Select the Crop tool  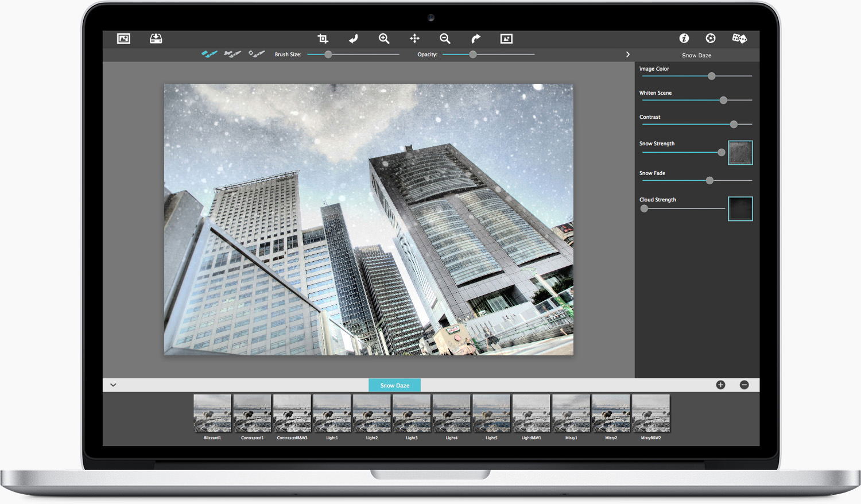(323, 38)
